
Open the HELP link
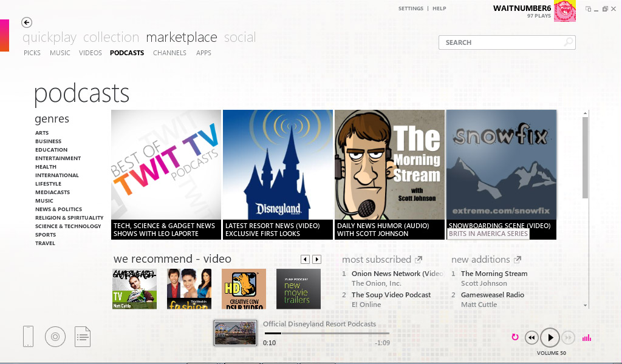pos(439,8)
